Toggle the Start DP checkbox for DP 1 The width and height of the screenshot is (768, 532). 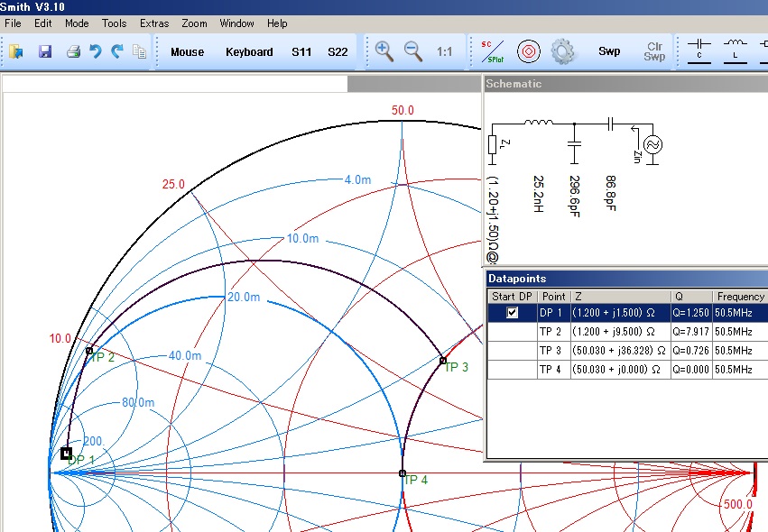(x=513, y=313)
